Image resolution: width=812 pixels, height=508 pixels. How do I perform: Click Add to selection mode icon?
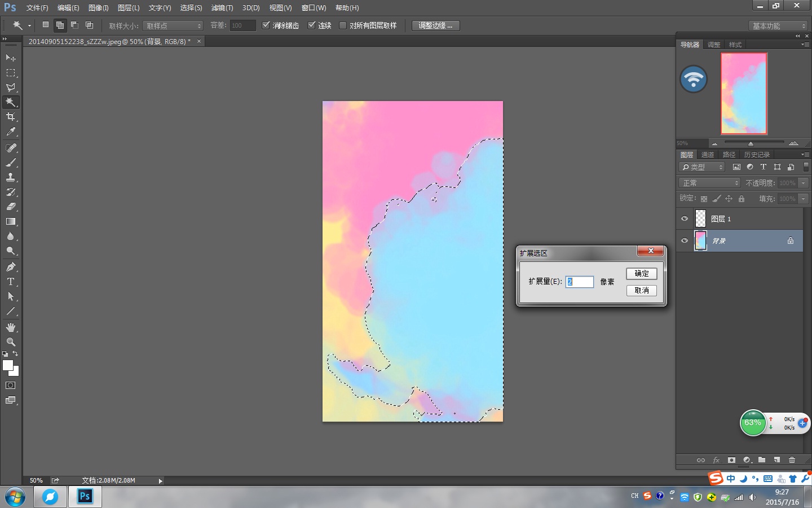pyautogui.click(x=60, y=25)
